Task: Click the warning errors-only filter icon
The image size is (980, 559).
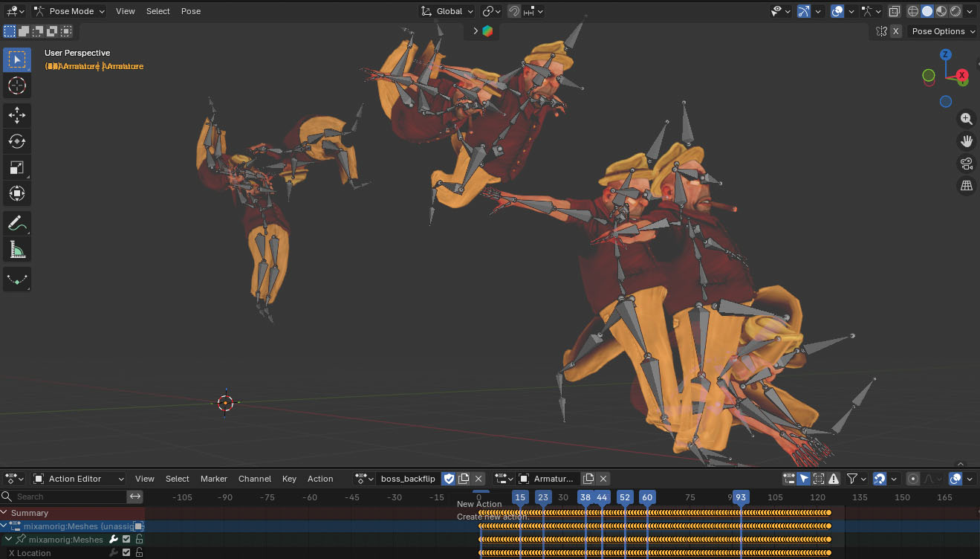Action: coord(834,479)
